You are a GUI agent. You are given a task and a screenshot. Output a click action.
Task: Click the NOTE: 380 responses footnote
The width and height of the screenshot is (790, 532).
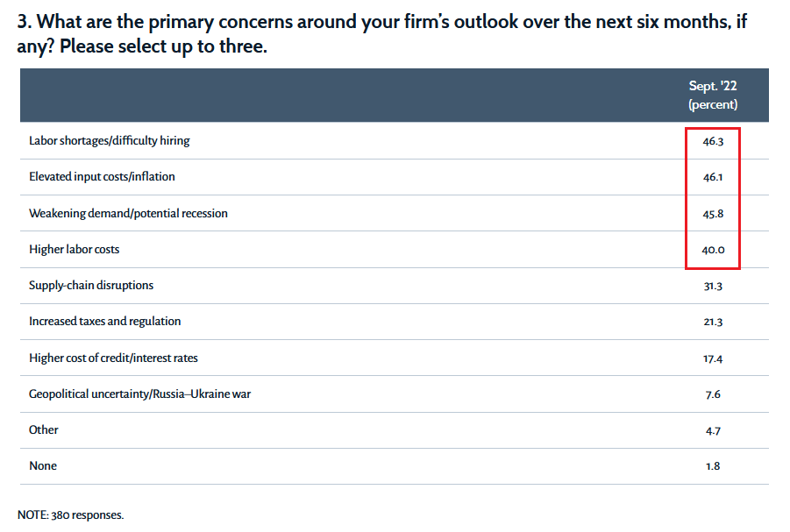(x=70, y=514)
